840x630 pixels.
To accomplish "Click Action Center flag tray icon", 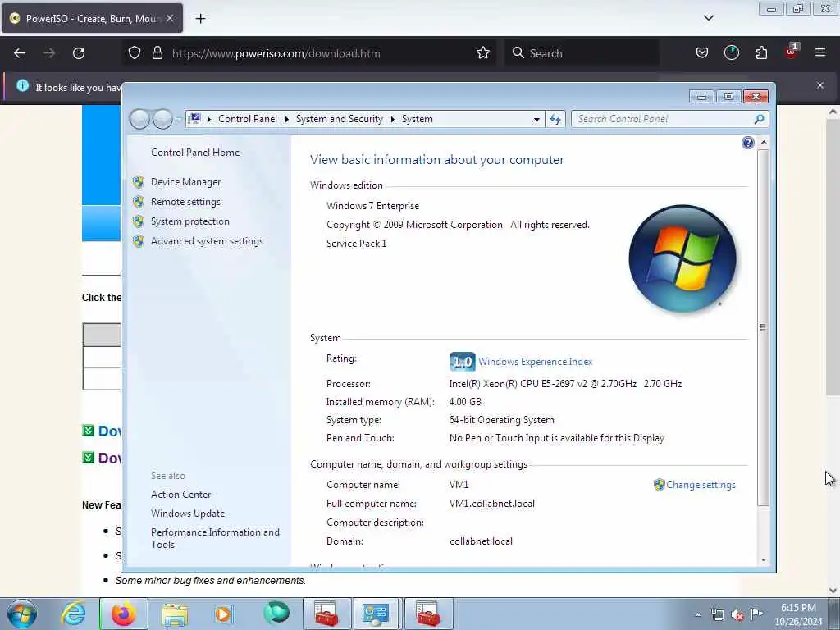I will point(756,614).
